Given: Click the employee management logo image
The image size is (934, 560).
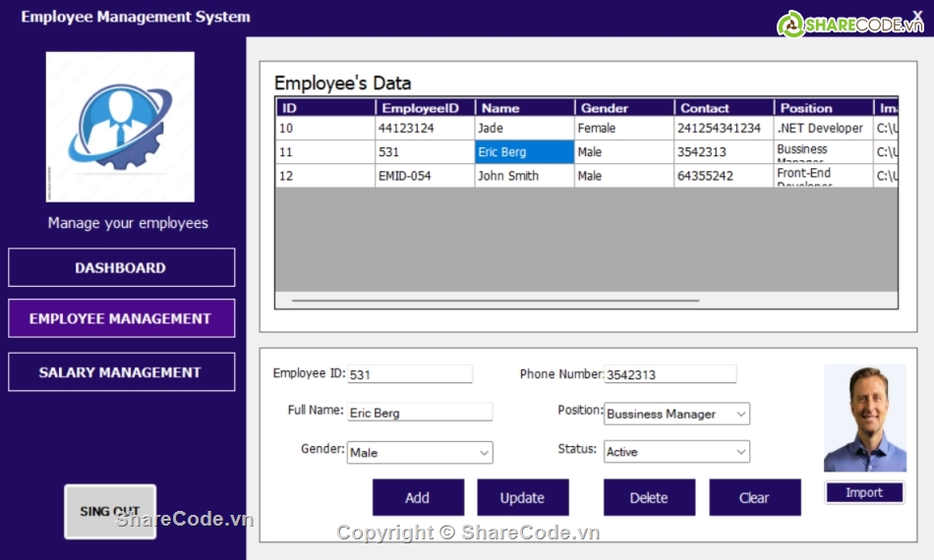Looking at the screenshot, I should point(120,127).
